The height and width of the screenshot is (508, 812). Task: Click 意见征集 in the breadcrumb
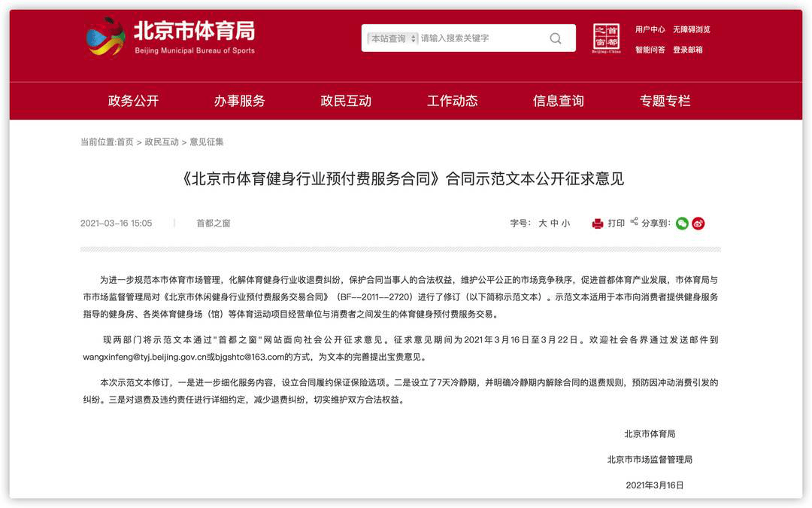point(207,142)
